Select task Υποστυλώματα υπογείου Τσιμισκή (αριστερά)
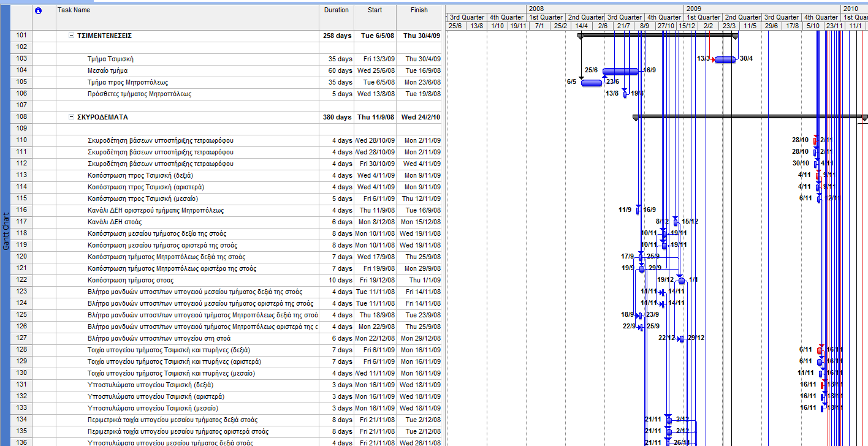Screen dimensions: 868x446 point(156,396)
